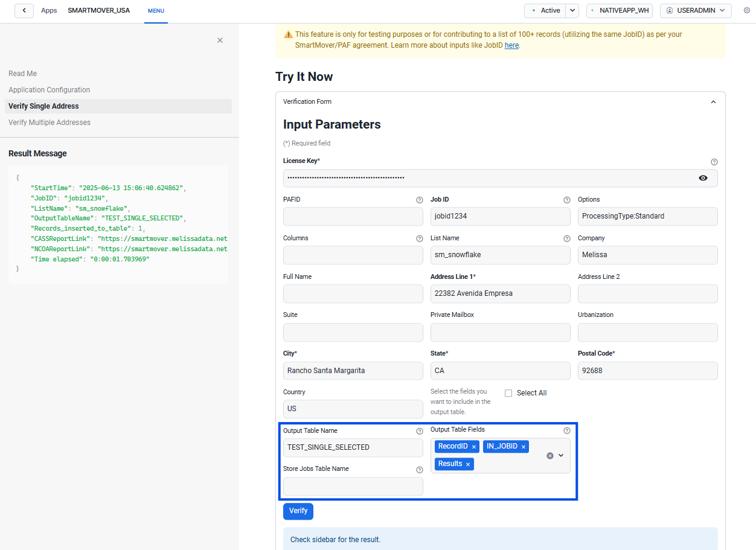Image resolution: width=756 pixels, height=550 pixels.
Task: Open help icon for Output Table Fields
Action: pos(567,430)
